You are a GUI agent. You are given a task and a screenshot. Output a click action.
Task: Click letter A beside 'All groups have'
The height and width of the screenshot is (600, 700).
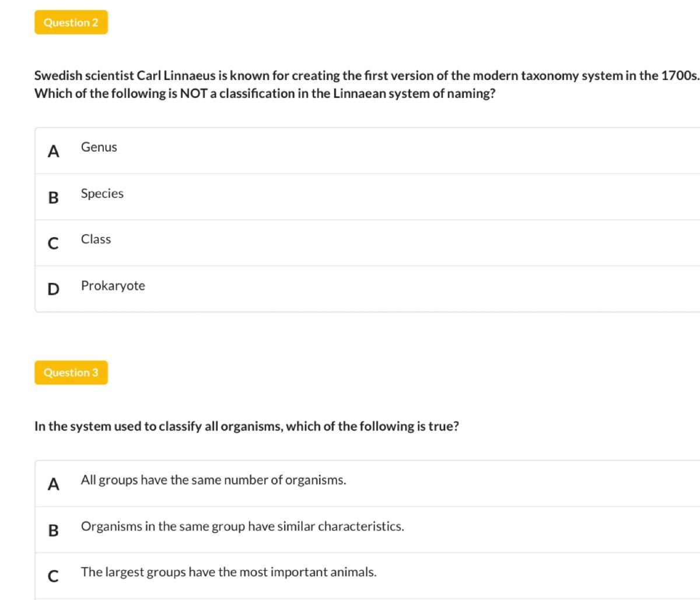(x=53, y=484)
